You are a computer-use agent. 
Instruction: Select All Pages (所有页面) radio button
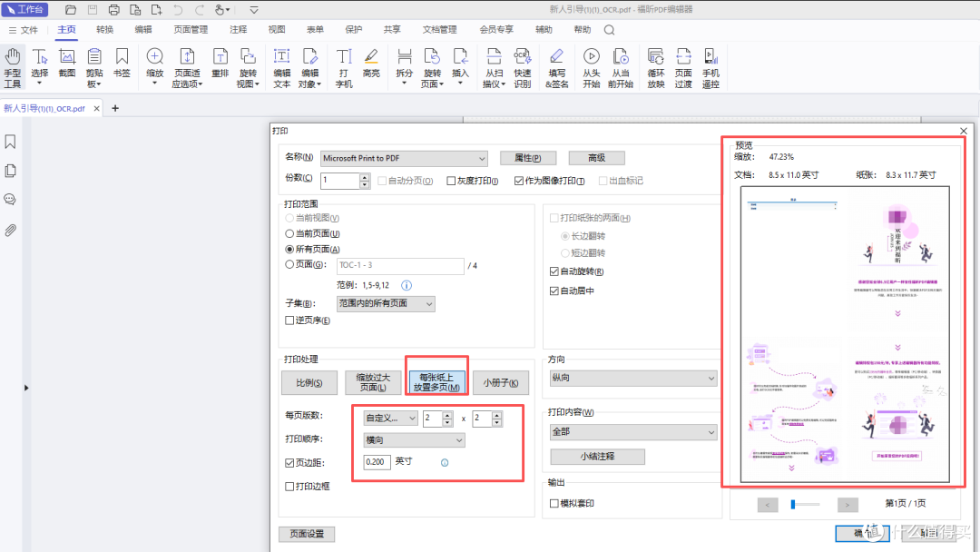click(289, 249)
